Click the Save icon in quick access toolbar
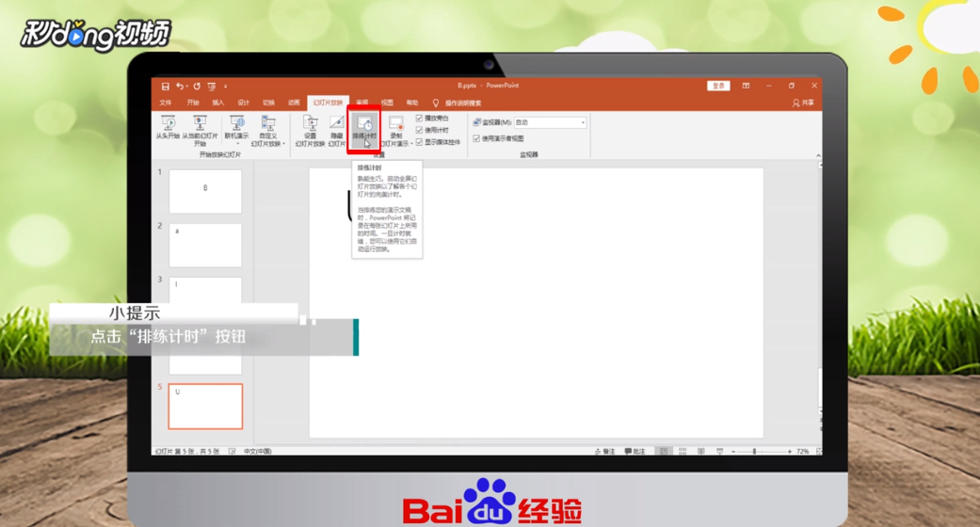980x527 pixels. (165, 87)
